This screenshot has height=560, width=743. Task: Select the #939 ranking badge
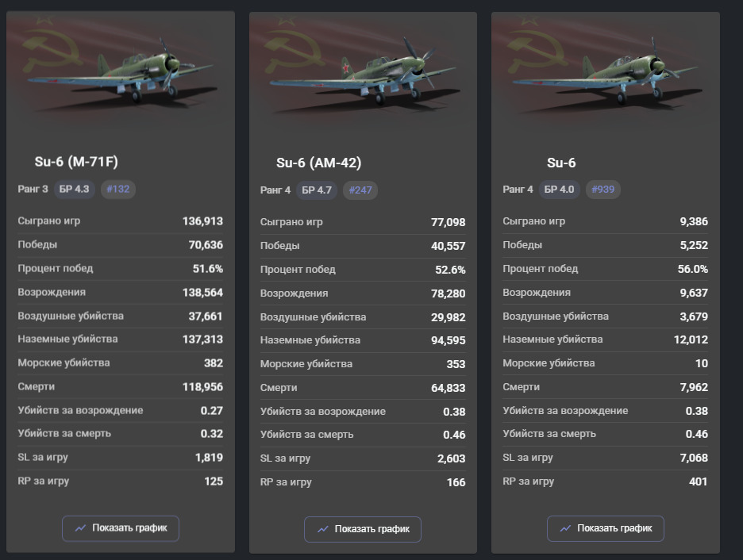pos(603,190)
